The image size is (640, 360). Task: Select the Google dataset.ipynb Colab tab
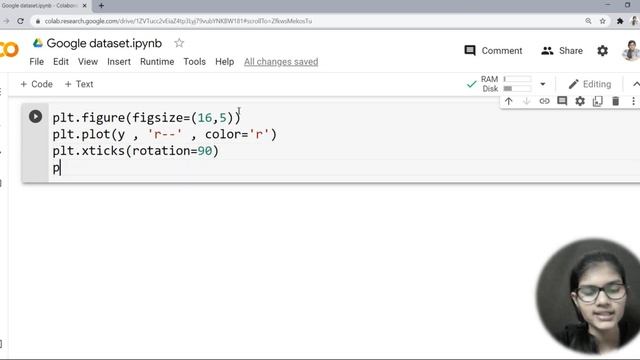[x=45, y=6]
